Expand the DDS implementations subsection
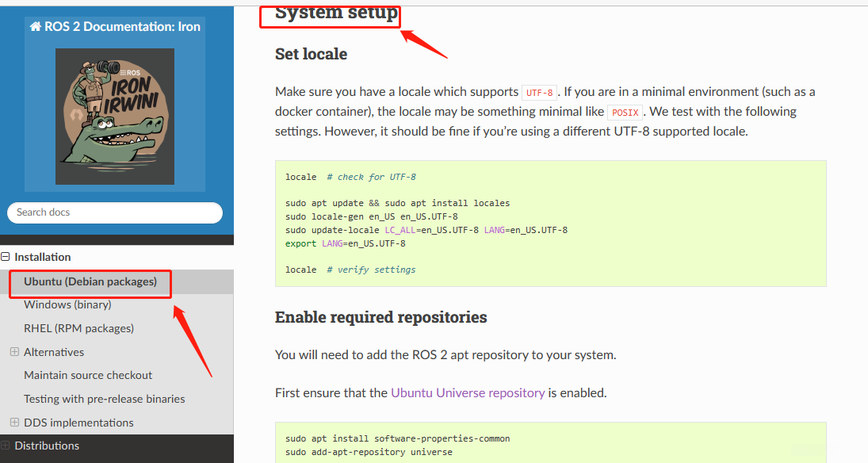The width and height of the screenshot is (868, 463). (x=14, y=422)
